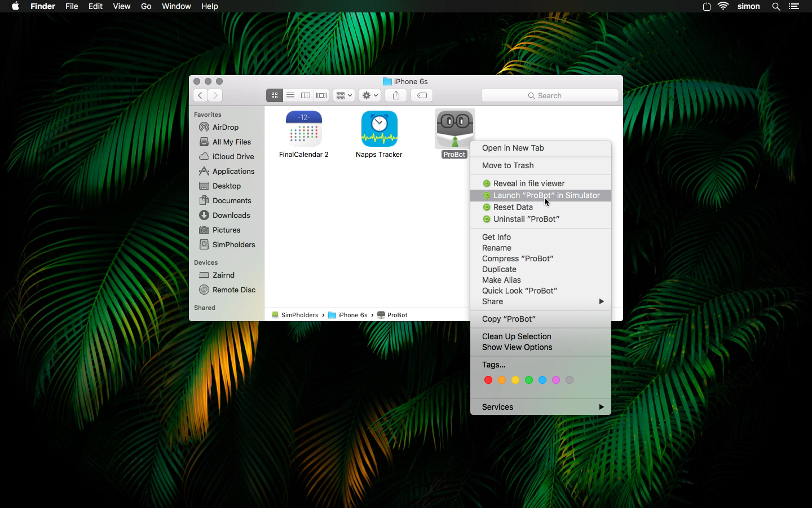Switch to list view
The height and width of the screenshot is (508, 812).
click(x=290, y=95)
